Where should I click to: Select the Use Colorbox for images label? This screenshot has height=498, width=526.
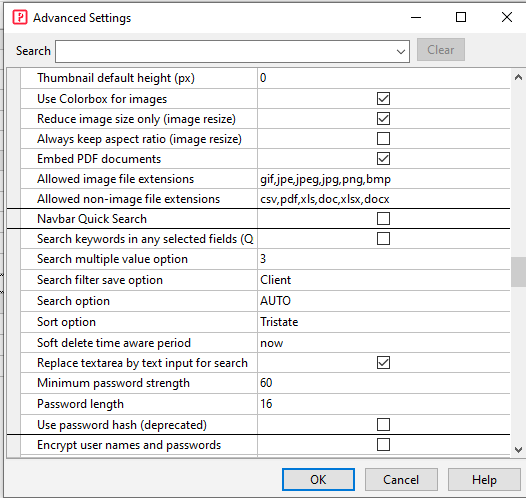102,99
